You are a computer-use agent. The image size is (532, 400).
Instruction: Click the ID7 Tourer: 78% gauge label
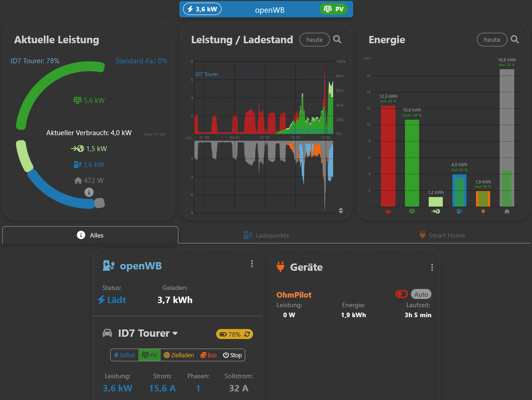pos(35,61)
